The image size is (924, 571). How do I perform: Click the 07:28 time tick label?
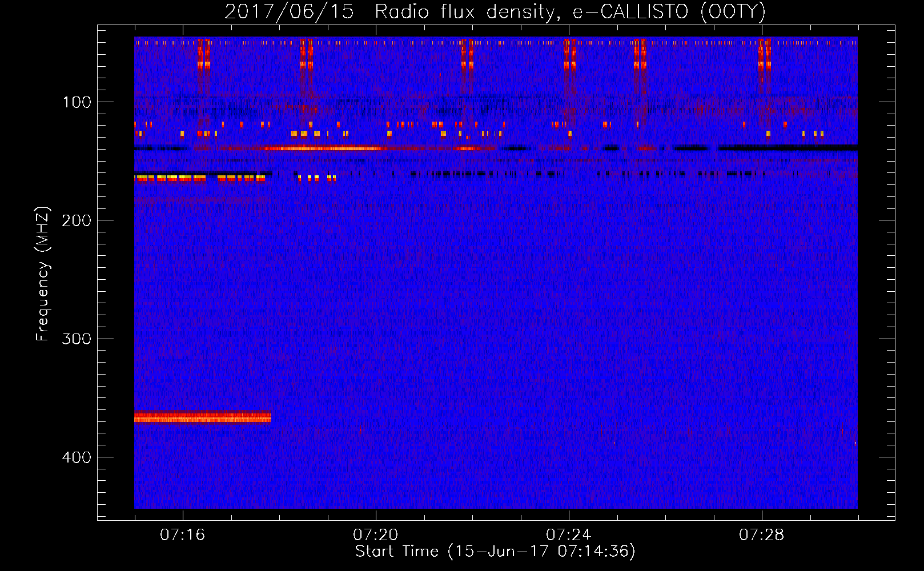pos(762,535)
